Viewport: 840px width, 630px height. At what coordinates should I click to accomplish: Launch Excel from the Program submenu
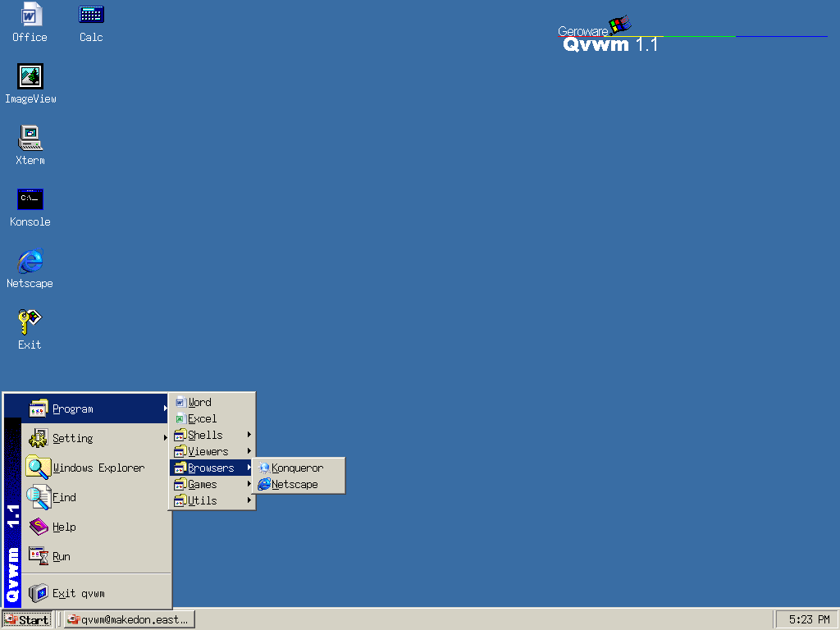tap(212, 418)
